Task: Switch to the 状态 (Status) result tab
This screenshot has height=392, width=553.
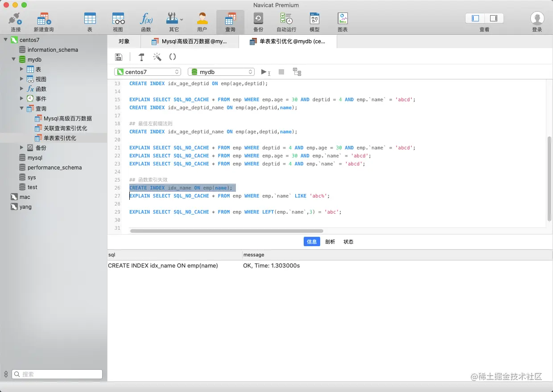Action: (x=348, y=241)
